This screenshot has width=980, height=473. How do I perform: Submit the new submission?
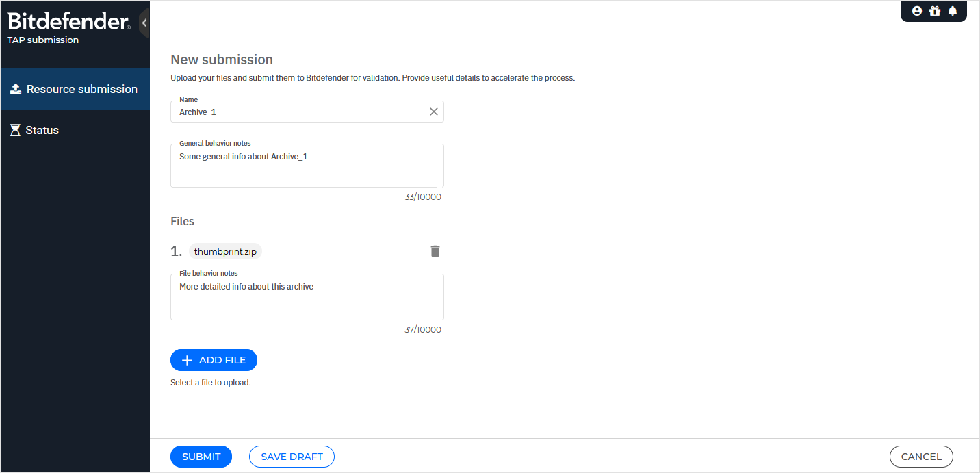(x=201, y=457)
